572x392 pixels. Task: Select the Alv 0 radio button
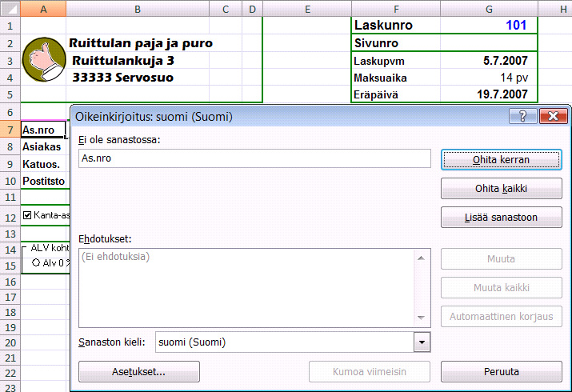click(36, 262)
